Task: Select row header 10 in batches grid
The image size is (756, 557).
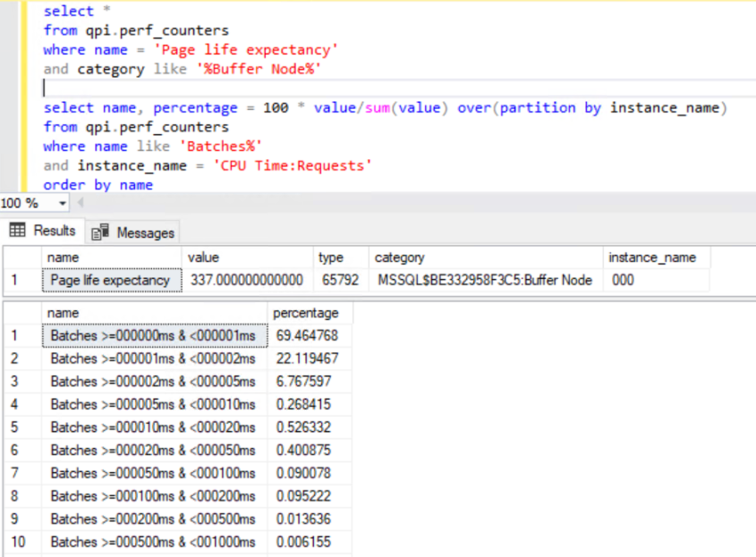Action: point(22,542)
